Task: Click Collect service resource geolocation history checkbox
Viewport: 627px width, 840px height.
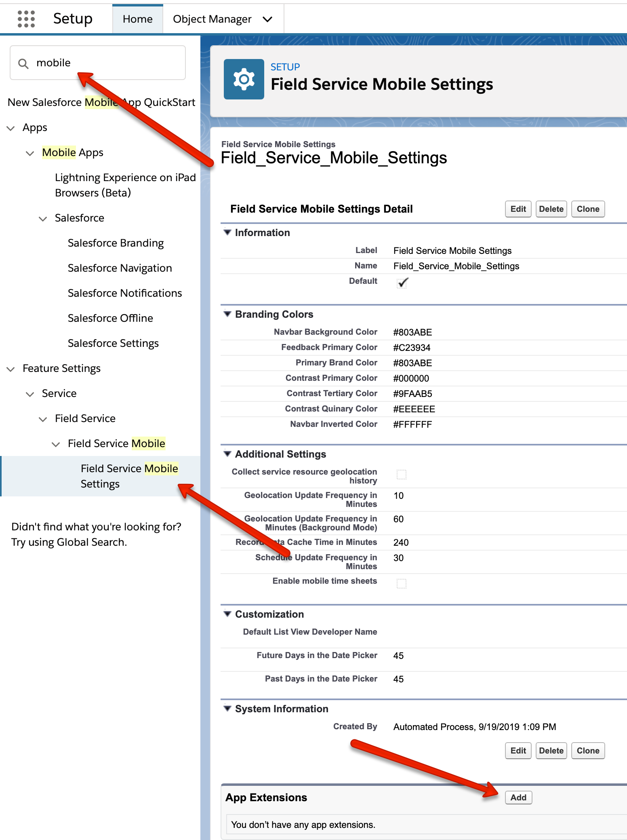Action: coord(402,475)
